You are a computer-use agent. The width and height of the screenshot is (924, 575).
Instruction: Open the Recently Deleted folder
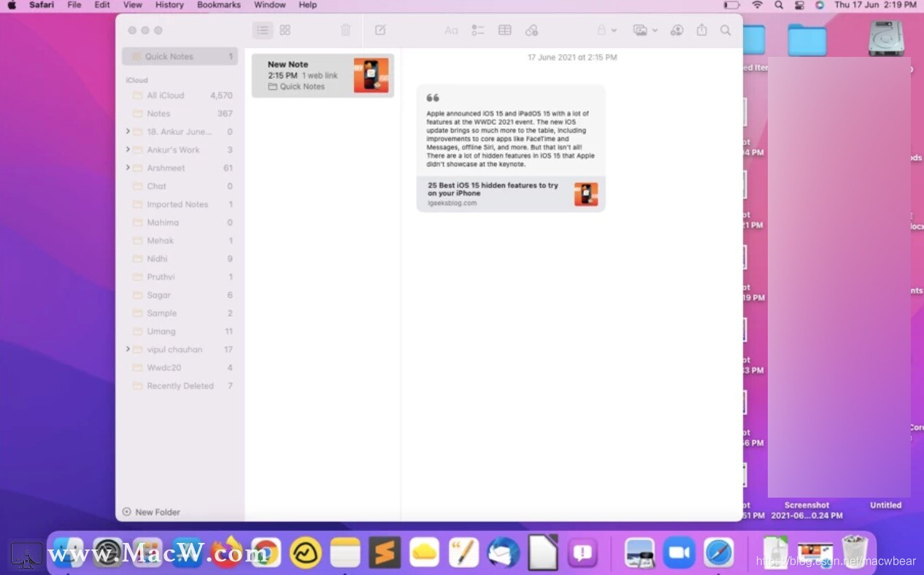tap(180, 386)
